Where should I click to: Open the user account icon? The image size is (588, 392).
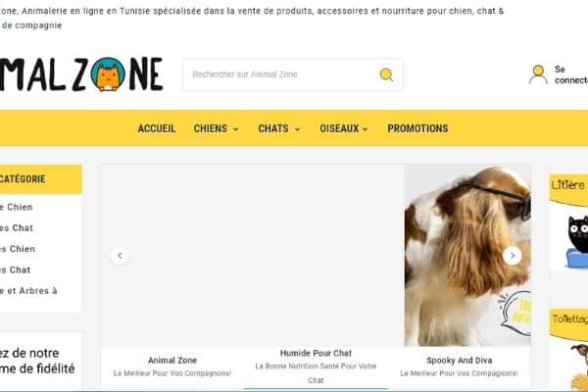[x=538, y=74]
